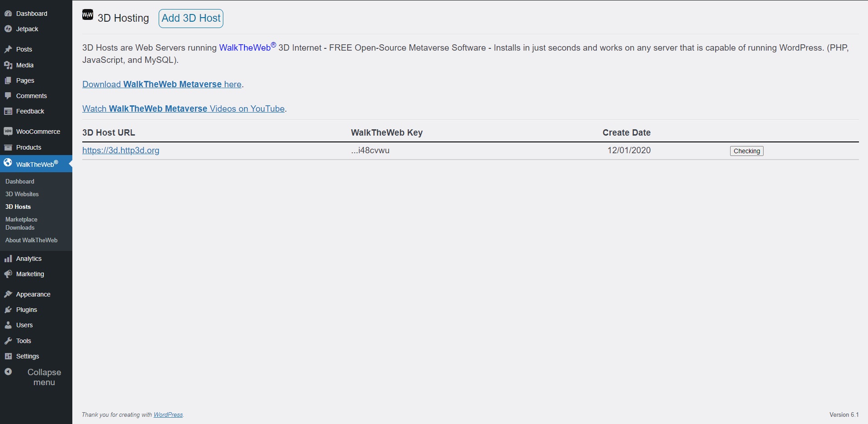Click the Marketing megaphone icon

pos(8,274)
